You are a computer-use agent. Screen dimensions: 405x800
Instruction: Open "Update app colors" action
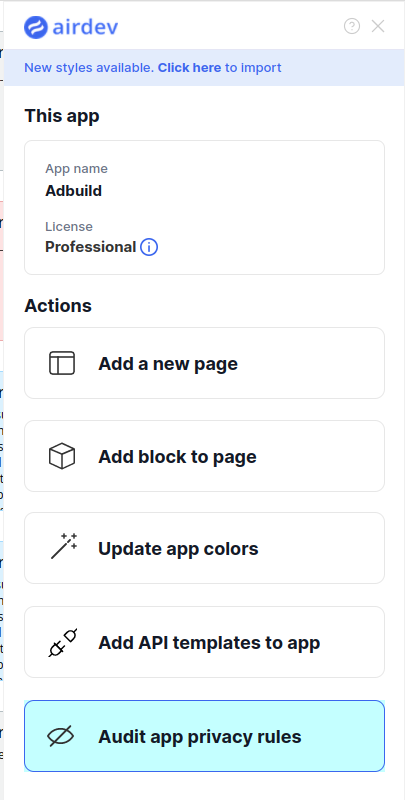[x=205, y=548]
